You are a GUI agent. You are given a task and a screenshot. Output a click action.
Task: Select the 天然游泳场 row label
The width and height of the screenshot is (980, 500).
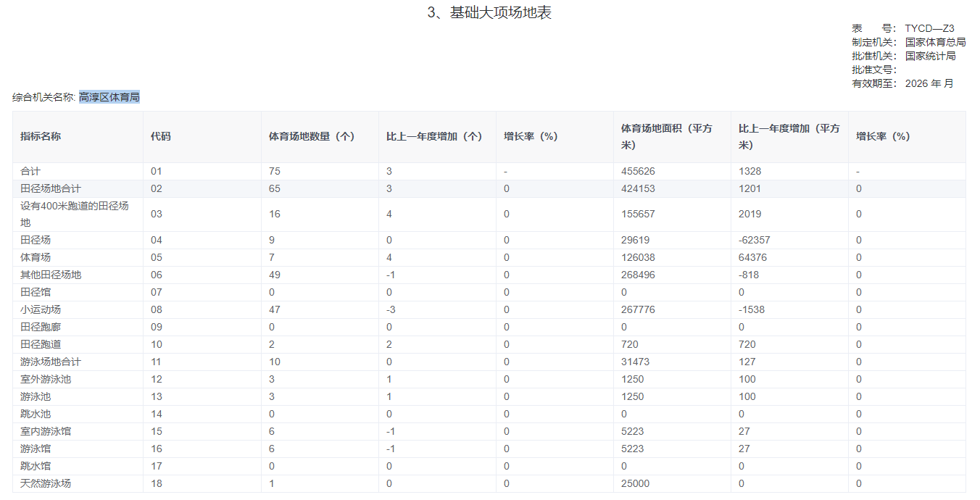click(x=46, y=483)
